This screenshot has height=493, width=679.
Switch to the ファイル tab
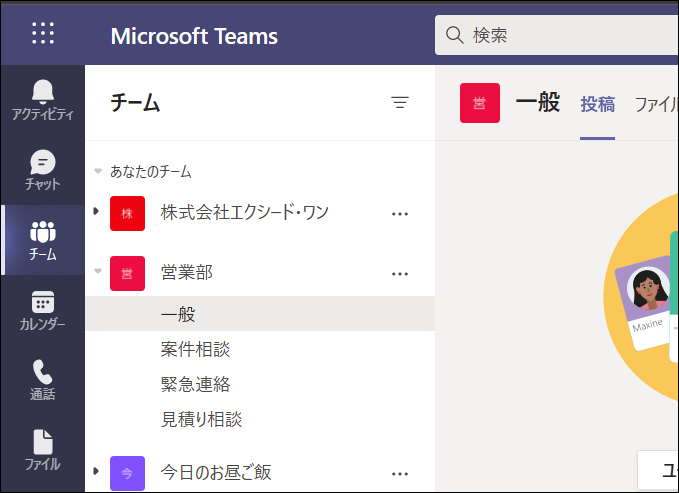[x=656, y=104]
